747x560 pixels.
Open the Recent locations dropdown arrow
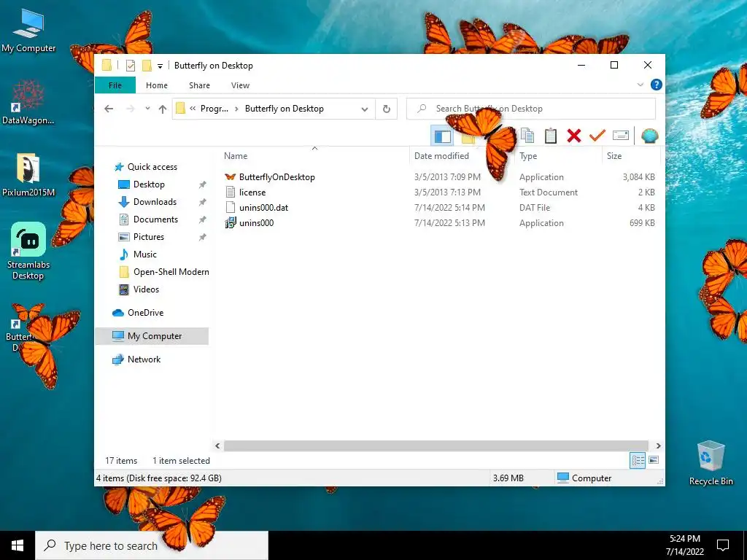(x=147, y=109)
